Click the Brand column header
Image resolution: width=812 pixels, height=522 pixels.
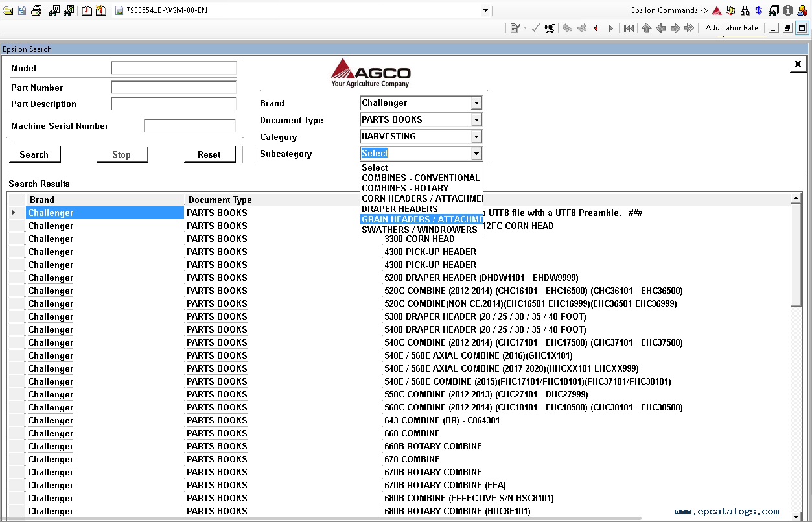(x=105, y=200)
